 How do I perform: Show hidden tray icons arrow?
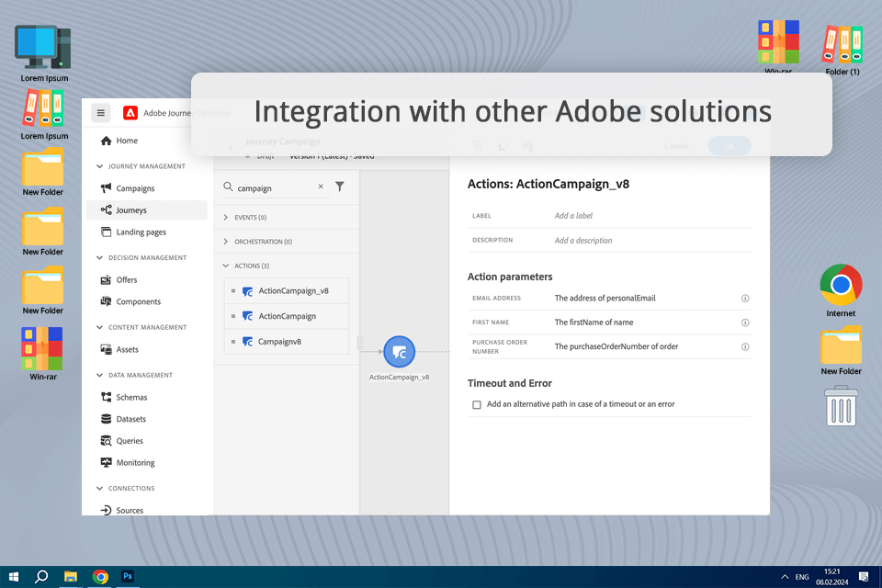point(785,577)
